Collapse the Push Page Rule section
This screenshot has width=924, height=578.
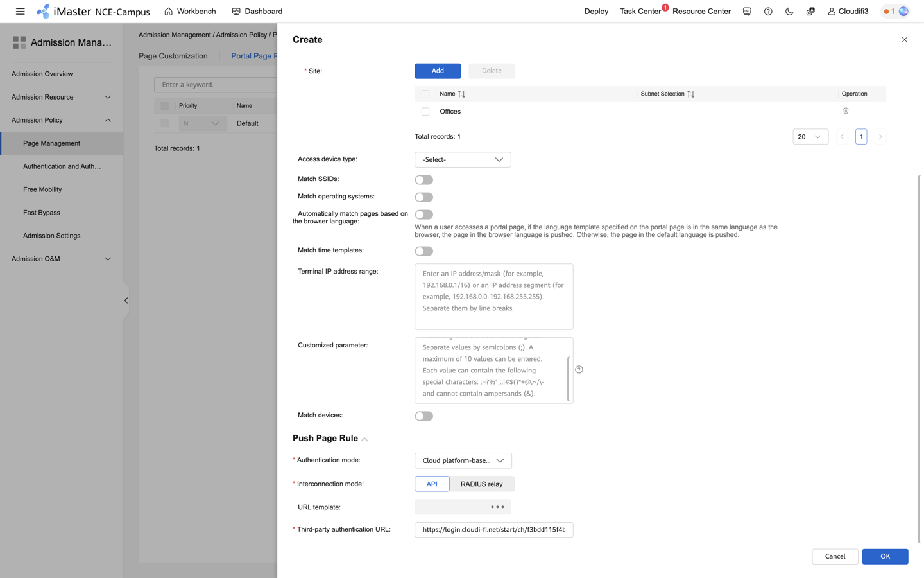click(x=364, y=439)
